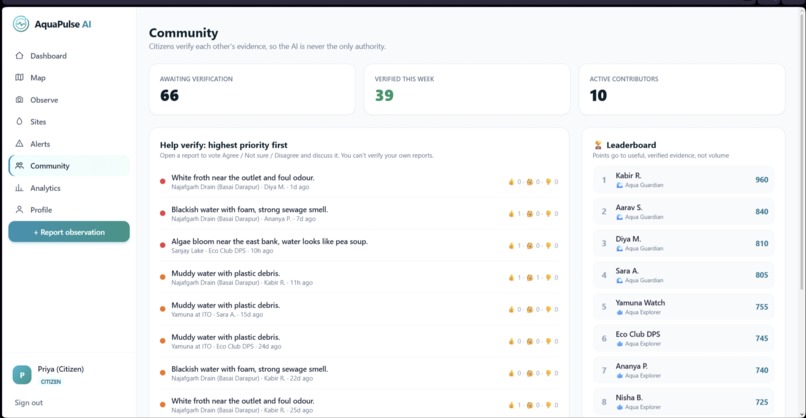This screenshot has width=806, height=418.
Task: Click the CITIZEN role badge
Action: (51, 381)
